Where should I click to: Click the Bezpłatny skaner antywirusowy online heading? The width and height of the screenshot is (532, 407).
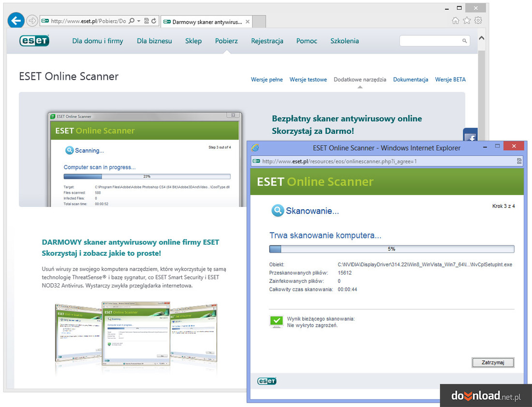(347, 119)
